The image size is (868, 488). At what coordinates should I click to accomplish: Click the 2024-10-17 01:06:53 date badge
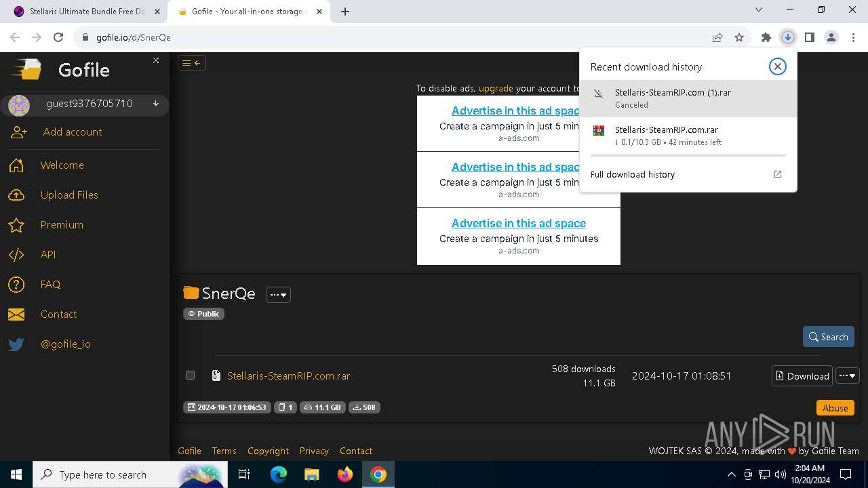[x=227, y=407]
